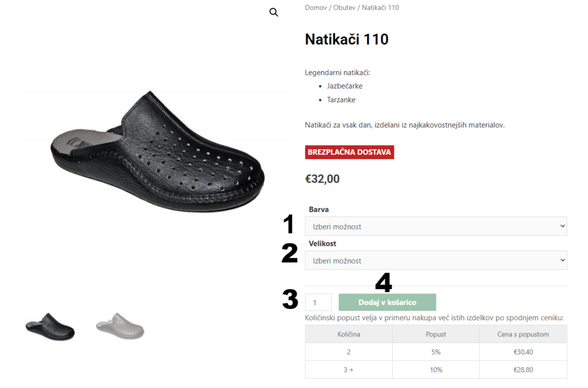Click the 5% discount table cell
The height and width of the screenshot is (388, 588).
436,352
